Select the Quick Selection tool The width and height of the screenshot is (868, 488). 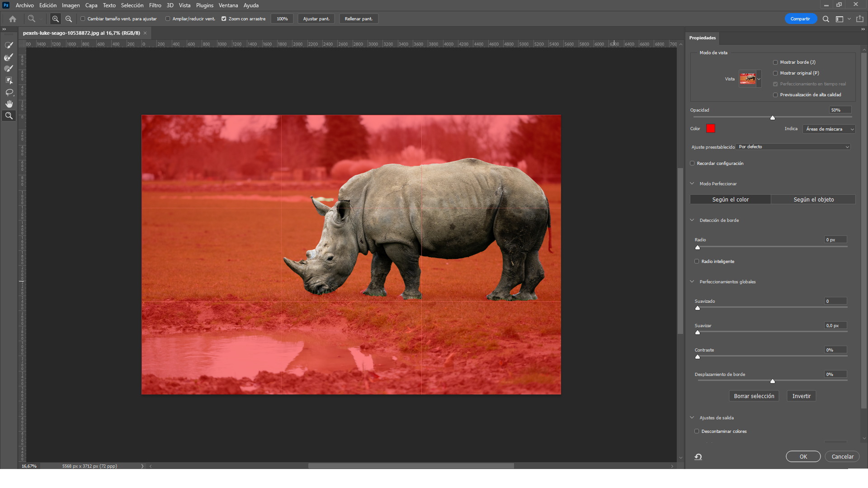coord(9,45)
